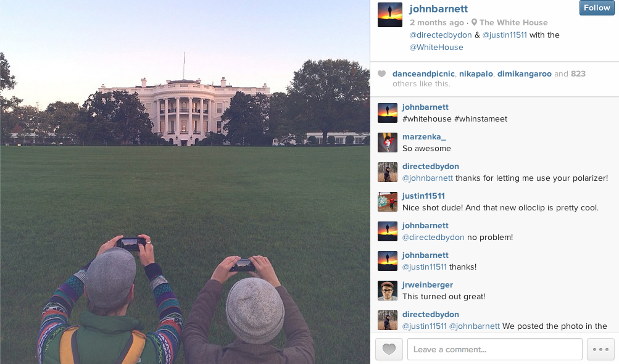Click the Leave a comment field
Image resolution: width=619 pixels, height=364 pixels.
tap(495, 349)
